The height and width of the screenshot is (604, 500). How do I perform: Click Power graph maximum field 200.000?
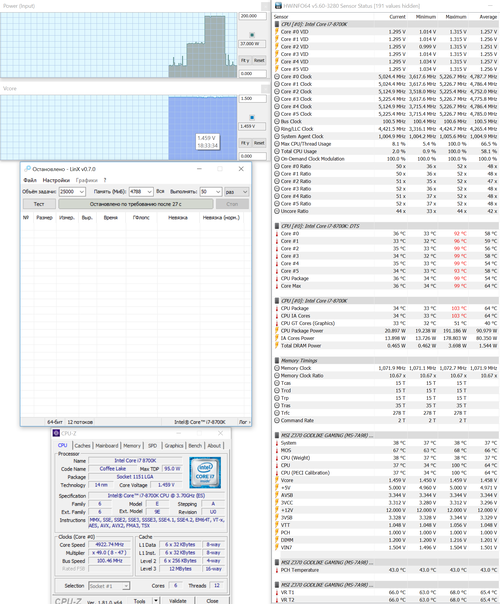[x=253, y=16]
